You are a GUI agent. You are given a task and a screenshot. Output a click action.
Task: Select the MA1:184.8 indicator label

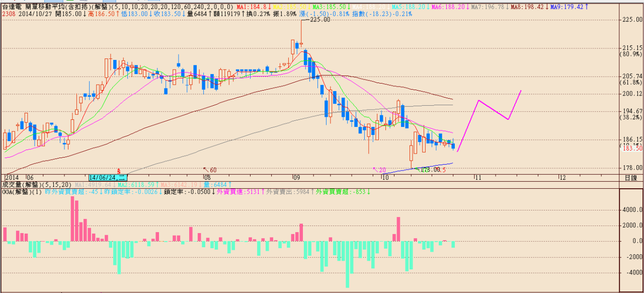[x=252, y=7]
